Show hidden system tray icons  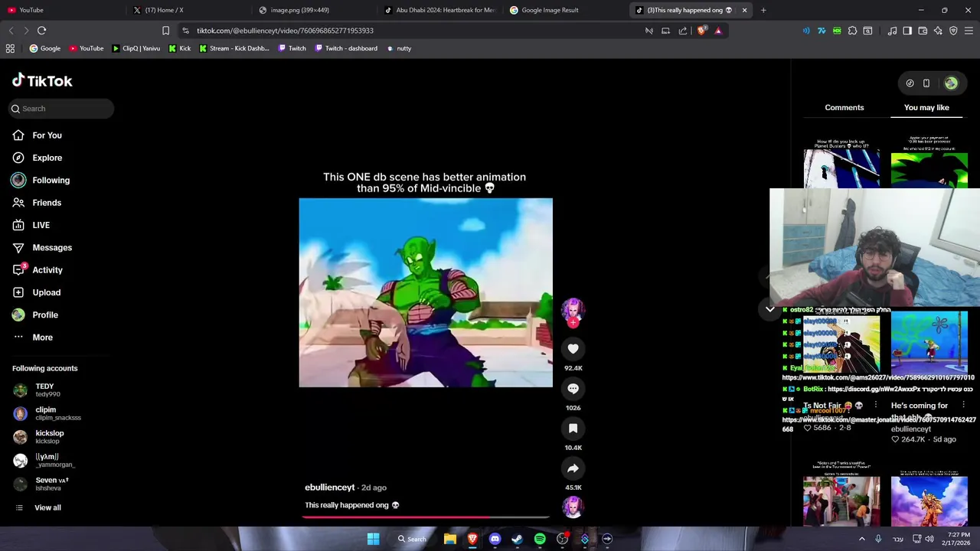862,539
